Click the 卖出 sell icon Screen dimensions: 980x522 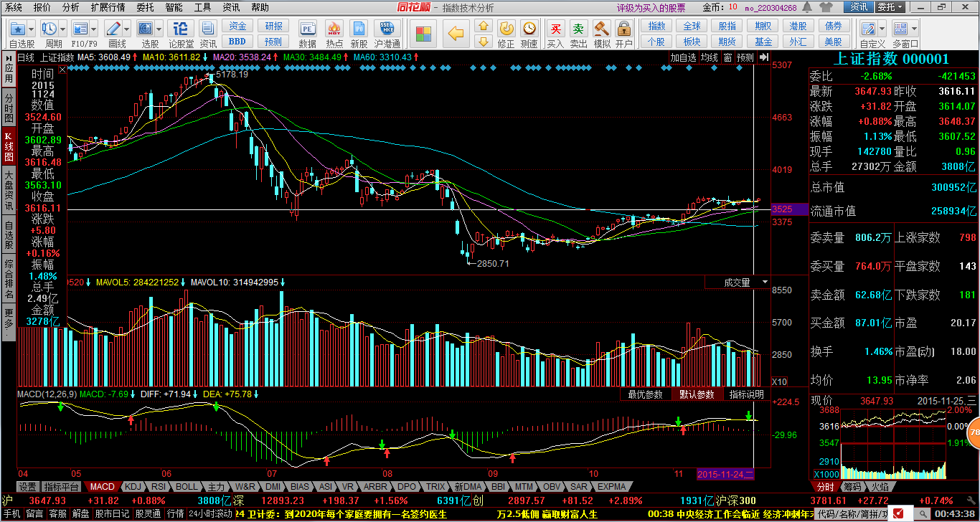(578, 29)
